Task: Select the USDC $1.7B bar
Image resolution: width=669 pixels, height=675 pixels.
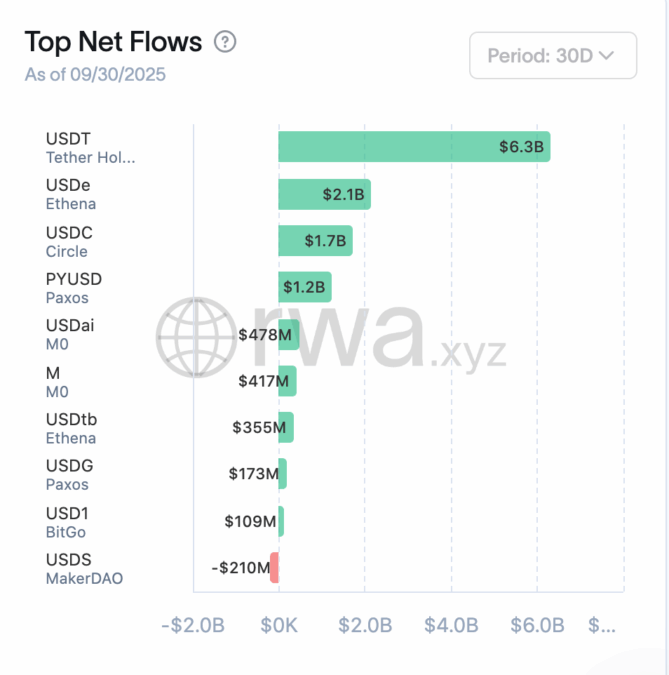Action: [315, 241]
